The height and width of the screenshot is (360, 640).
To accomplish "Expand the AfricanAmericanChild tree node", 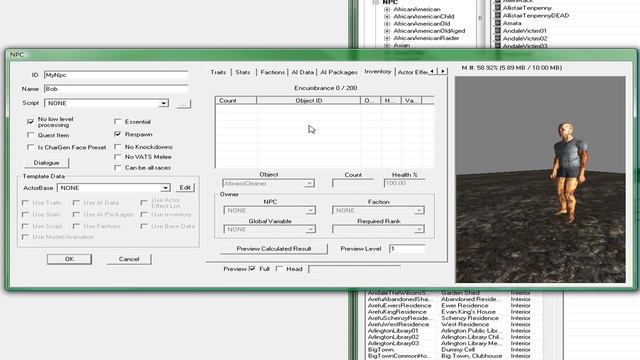I will tap(387, 16).
